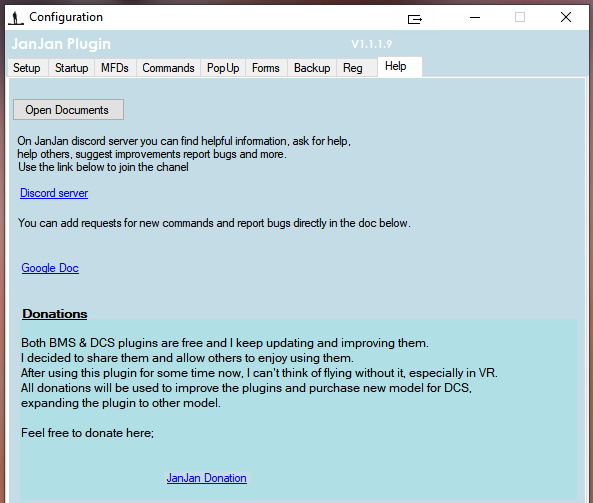Select the Backup tab
This screenshot has width=593, height=503.
312,68
